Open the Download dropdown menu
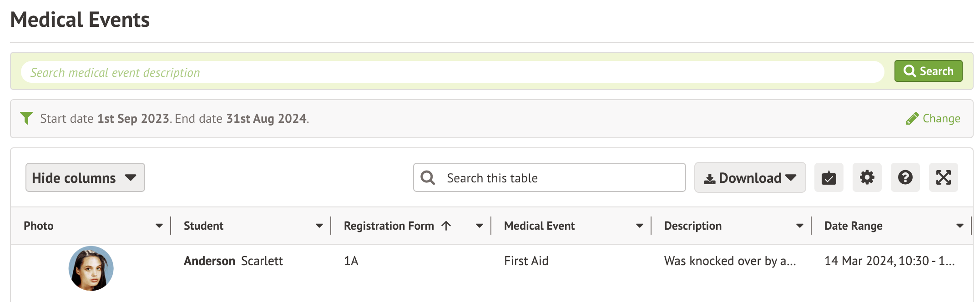 pos(750,177)
